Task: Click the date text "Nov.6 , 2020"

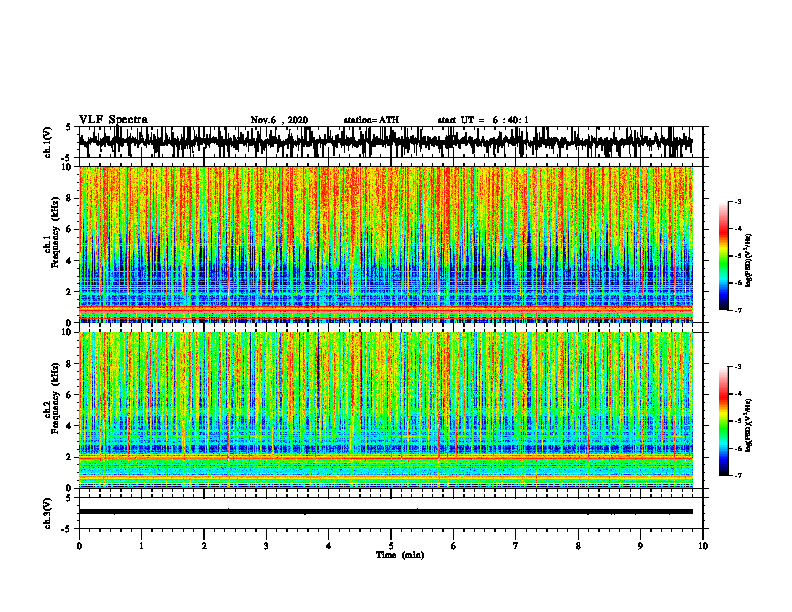Action: (279, 120)
